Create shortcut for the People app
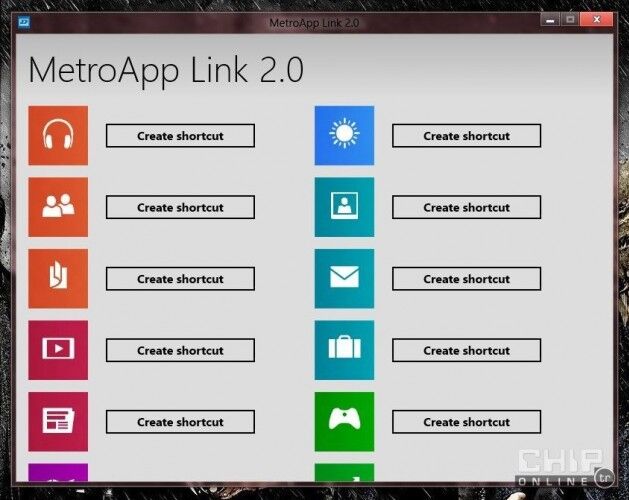The width and height of the screenshot is (629, 500). pos(180,207)
